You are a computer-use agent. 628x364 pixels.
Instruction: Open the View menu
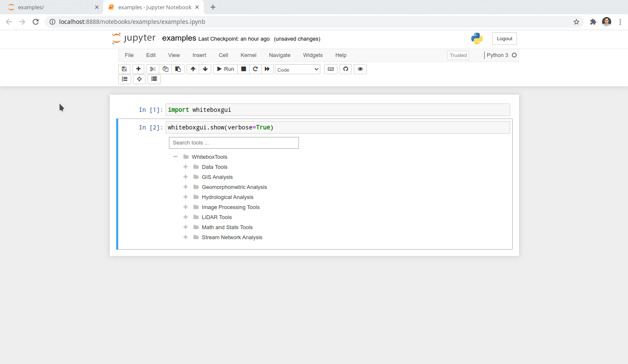coord(174,55)
